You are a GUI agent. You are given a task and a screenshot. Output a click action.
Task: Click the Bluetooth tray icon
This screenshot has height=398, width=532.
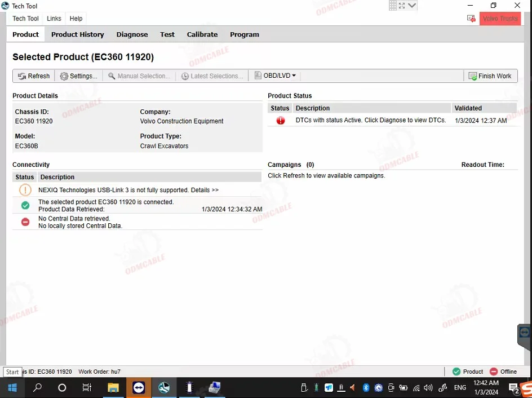point(366,387)
